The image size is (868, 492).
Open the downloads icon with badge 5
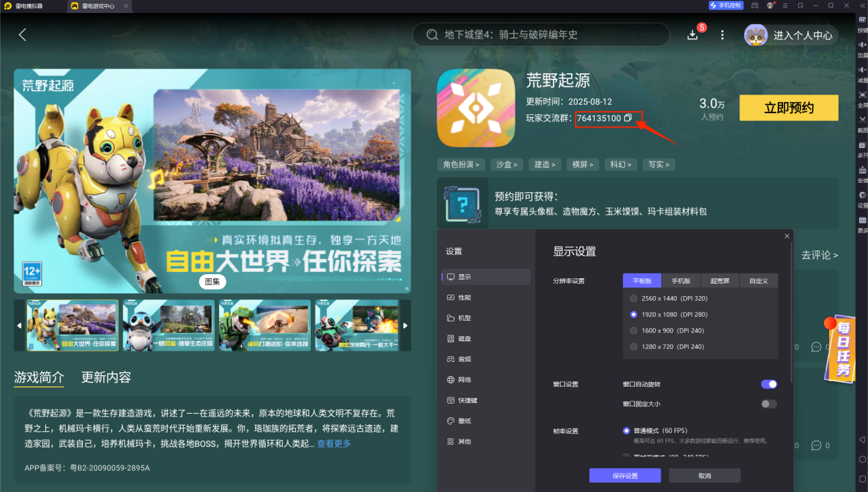coord(693,35)
